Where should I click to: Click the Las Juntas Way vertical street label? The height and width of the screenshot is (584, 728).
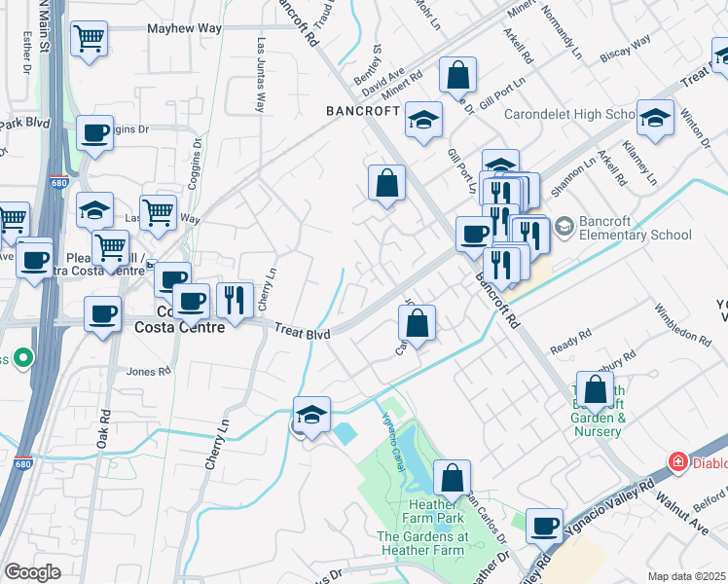coord(262,75)
